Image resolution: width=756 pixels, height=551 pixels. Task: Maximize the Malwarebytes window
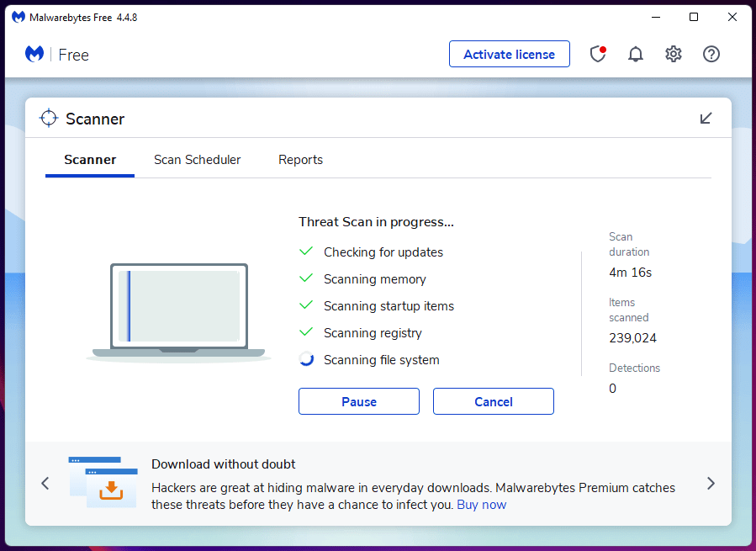click(x=693, y=17)
